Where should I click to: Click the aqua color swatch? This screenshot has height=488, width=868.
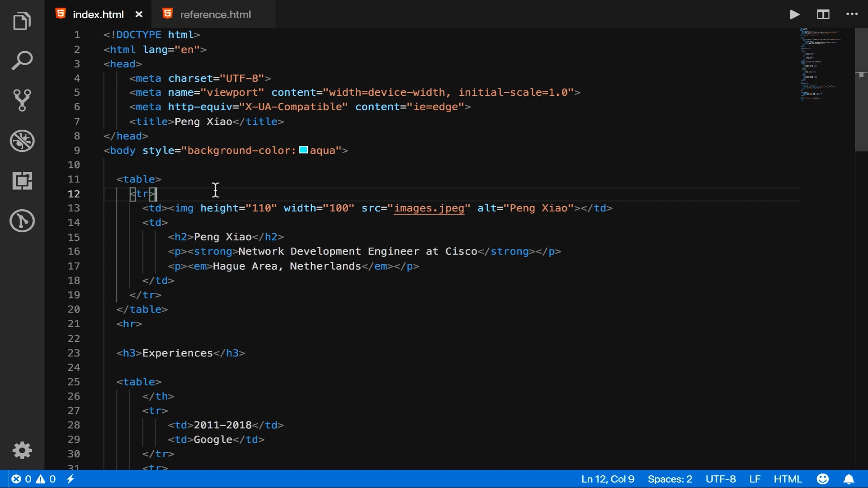click(303, 150)
